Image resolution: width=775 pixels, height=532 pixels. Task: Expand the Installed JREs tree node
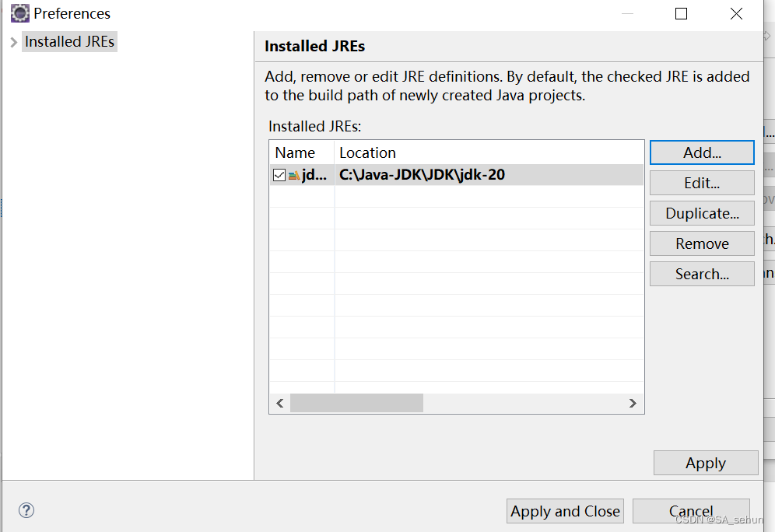(13, 42)
